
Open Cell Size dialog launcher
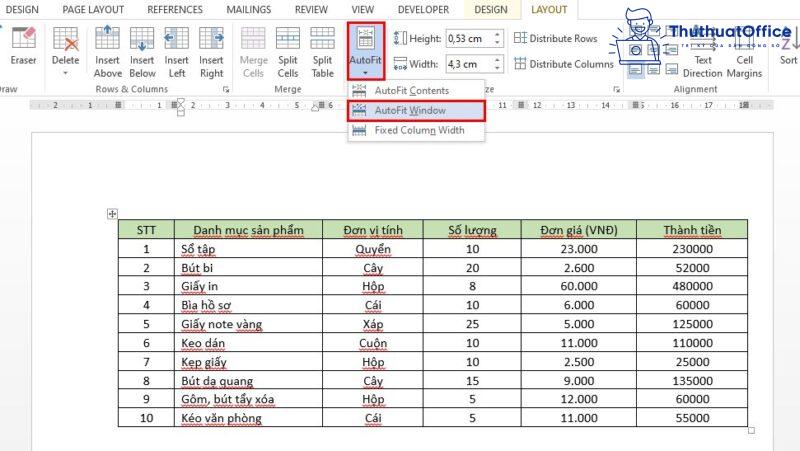click(617, 90)
